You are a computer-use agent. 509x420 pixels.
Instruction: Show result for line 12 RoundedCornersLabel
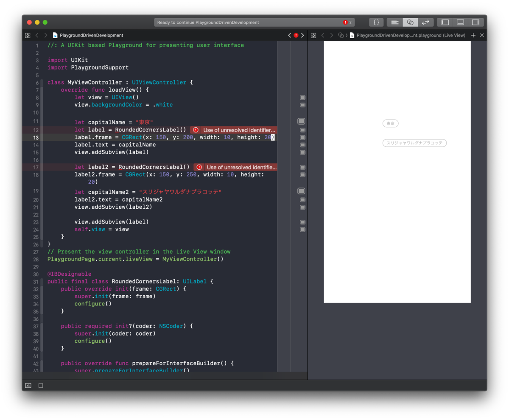(303, 130)
